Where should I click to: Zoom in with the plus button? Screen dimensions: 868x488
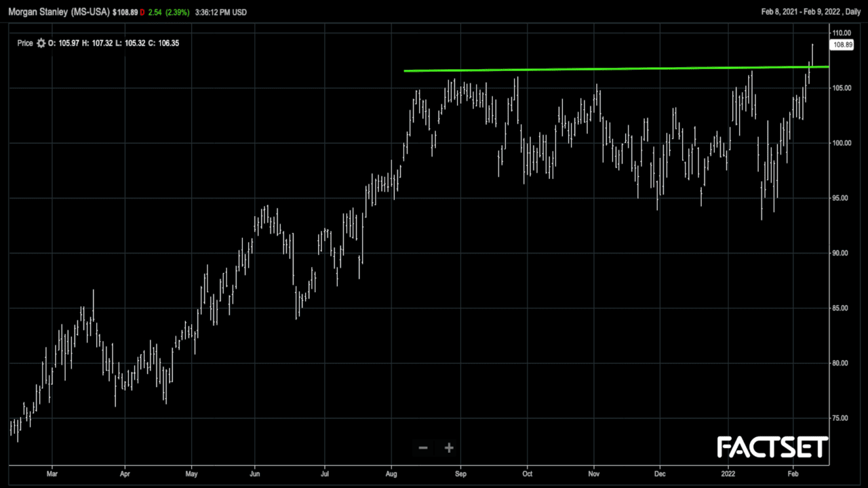point(448,447)
